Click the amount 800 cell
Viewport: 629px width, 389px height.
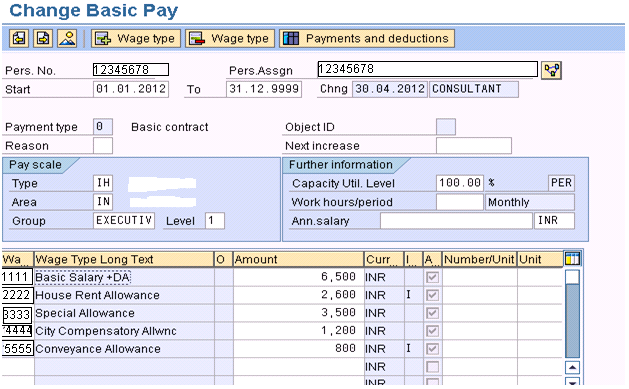[298, 348]
